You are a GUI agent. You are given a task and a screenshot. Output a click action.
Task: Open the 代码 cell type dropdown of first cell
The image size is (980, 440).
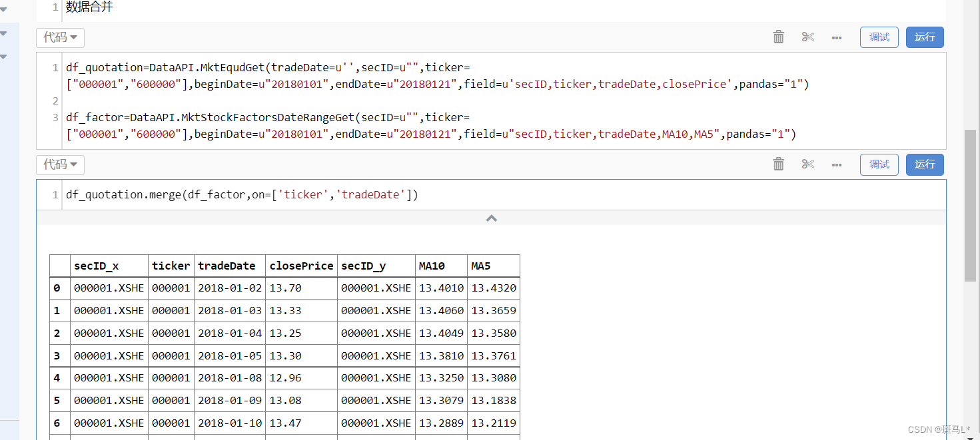60,37
